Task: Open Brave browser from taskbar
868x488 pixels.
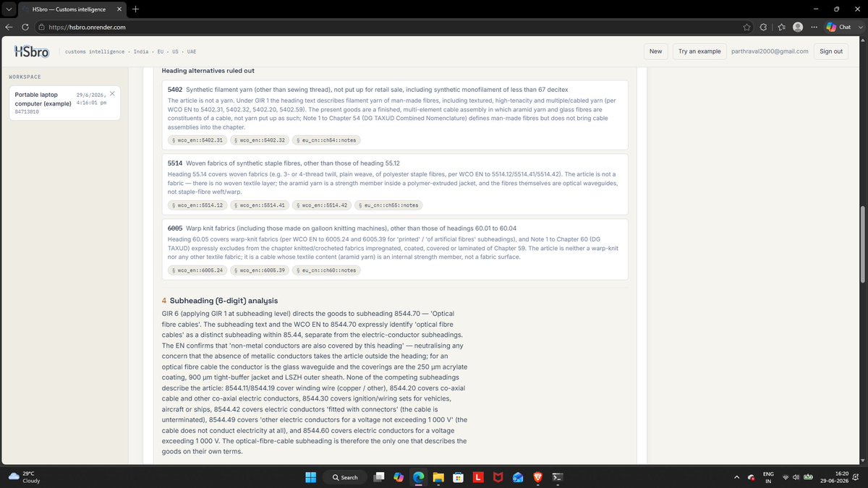Action: point(537,477)
